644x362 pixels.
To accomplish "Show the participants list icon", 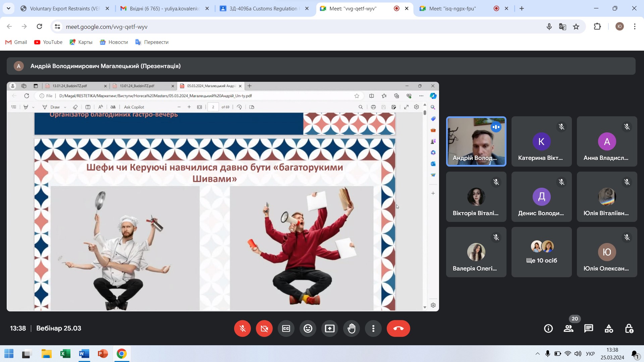I will point(568,328).
